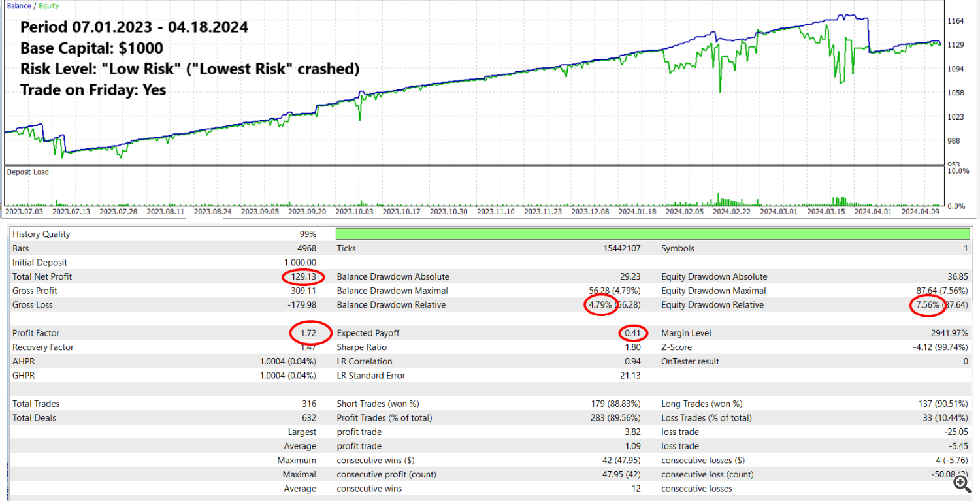Viewport: 980px width, 501px height.
Task: Click the green History Quality bar
Action: [x=652, y=234]
